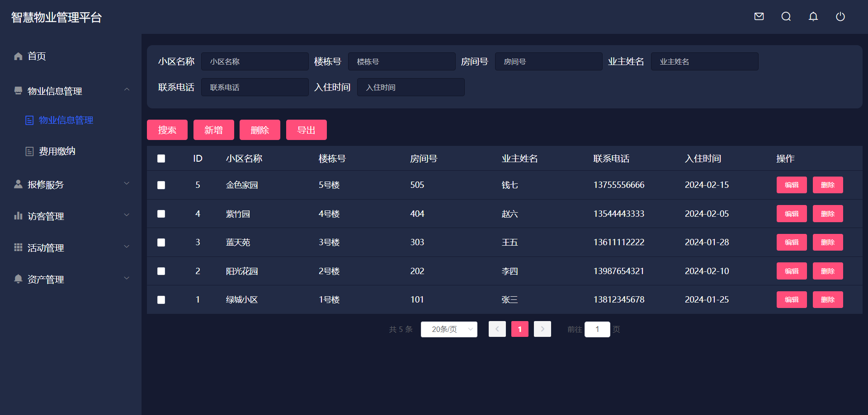Click the 入住时间 date input field
Screen dimensions: 868x415
pos(410,87)
